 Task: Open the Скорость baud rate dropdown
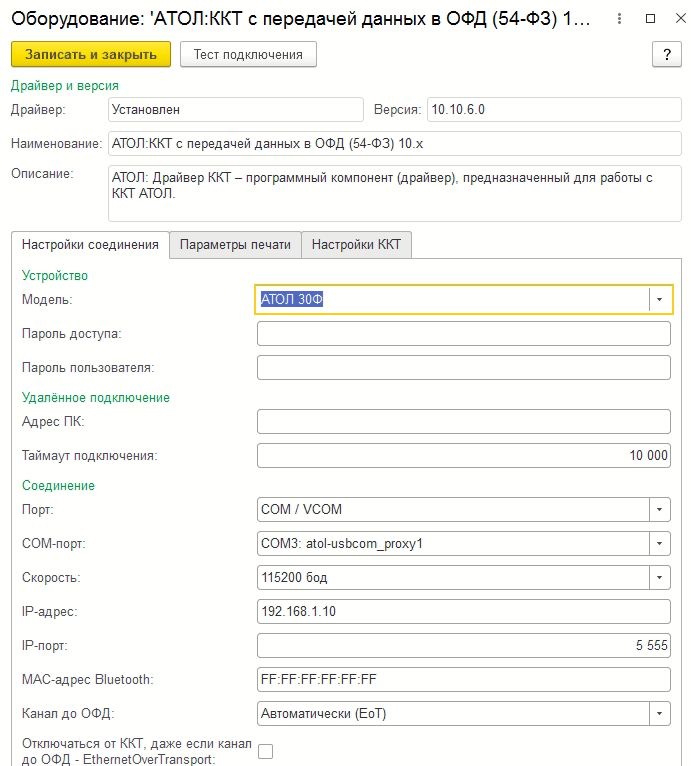tap(660, 578)
